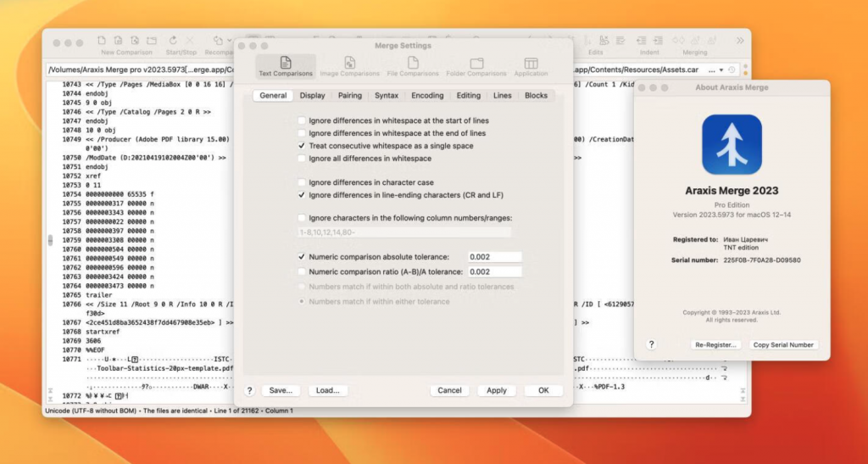Click the absolute tolerance value field
Viewport: 868px width, 464px height.
pyautogui.click(x=495, y=257)
